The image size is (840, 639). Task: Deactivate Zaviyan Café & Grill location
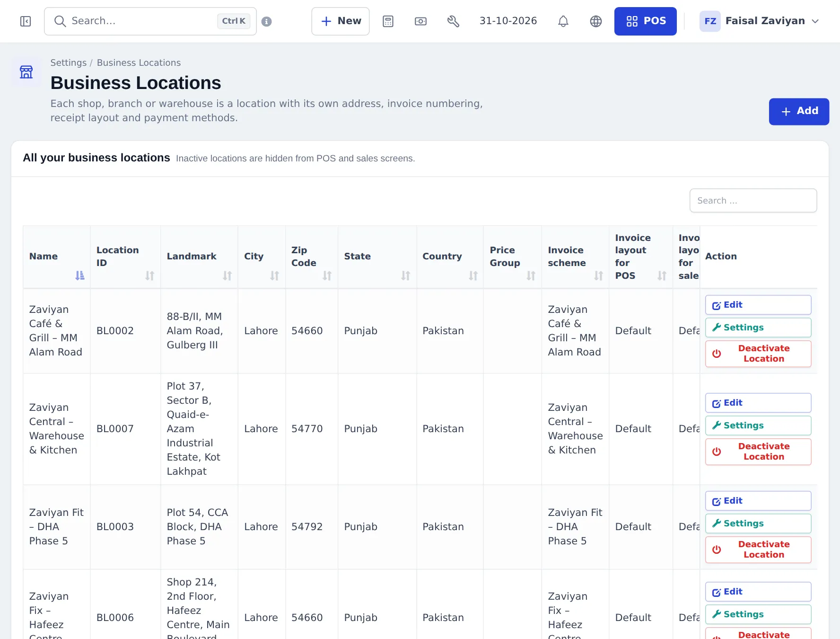point(758,354)
